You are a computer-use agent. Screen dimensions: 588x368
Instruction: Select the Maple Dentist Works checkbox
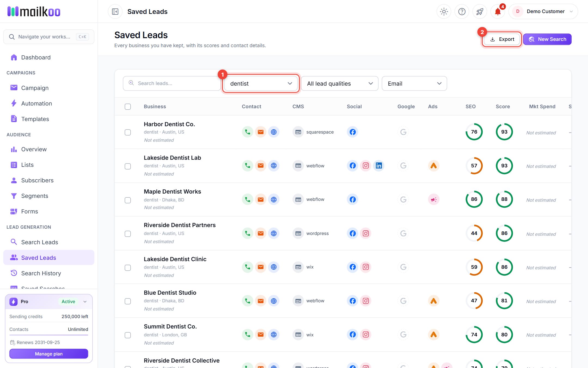[128, 200]
